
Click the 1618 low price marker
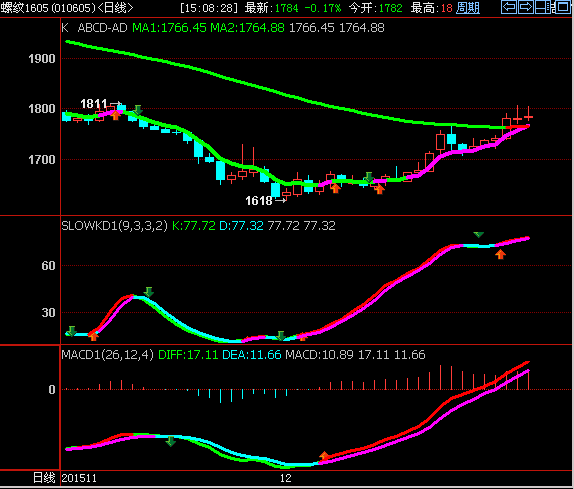[x=259, y=201]
